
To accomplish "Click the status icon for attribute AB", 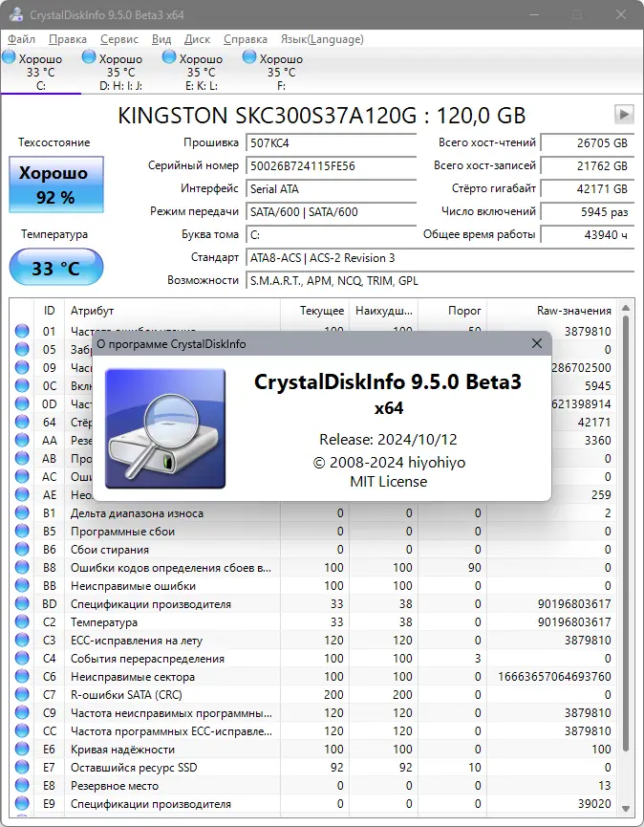I will click(x=22, y=458).
